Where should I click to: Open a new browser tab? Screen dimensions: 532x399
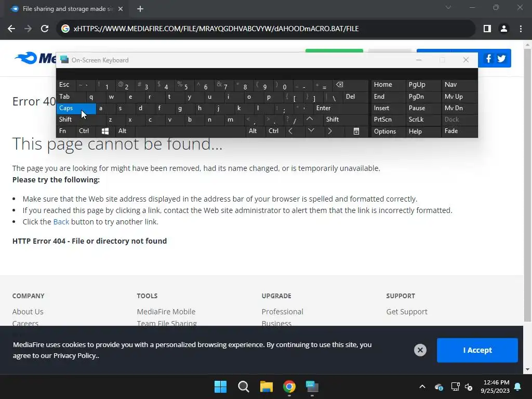tap(140, 9)
